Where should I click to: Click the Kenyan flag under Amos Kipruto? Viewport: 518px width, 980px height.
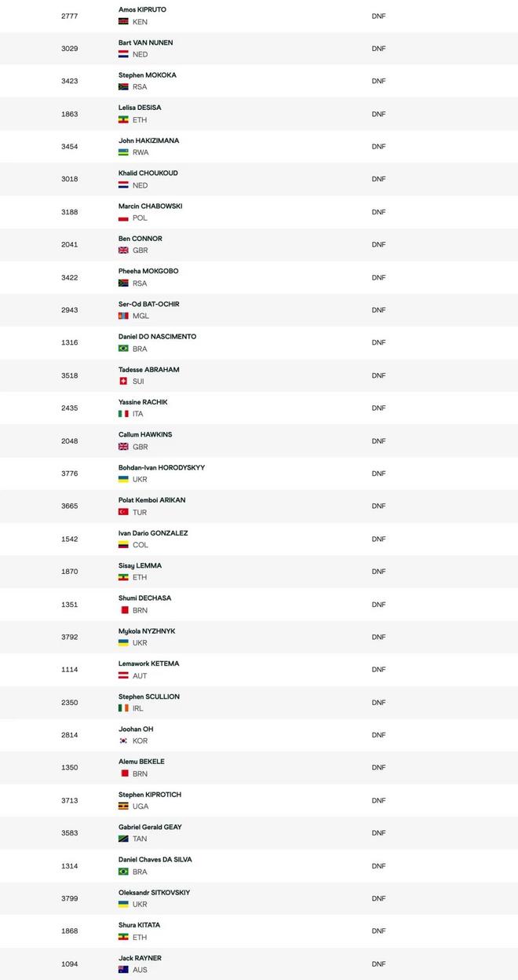(x=123, y=22)
